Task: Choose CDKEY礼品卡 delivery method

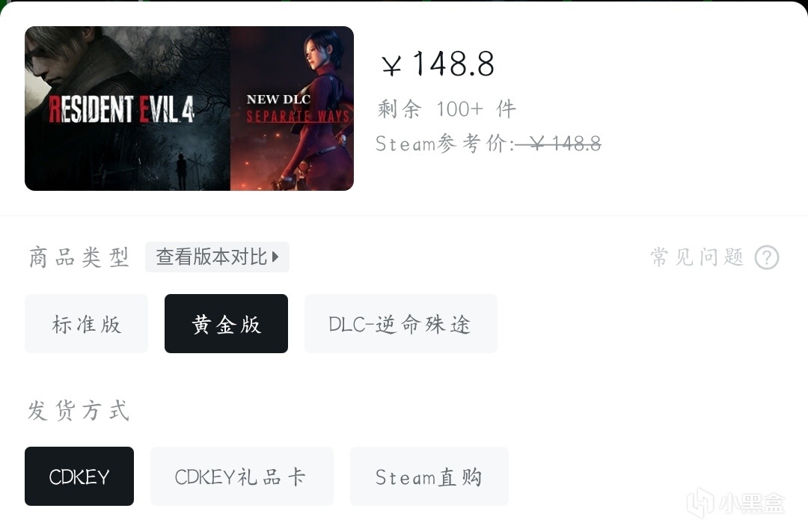Action: (242, 477)
